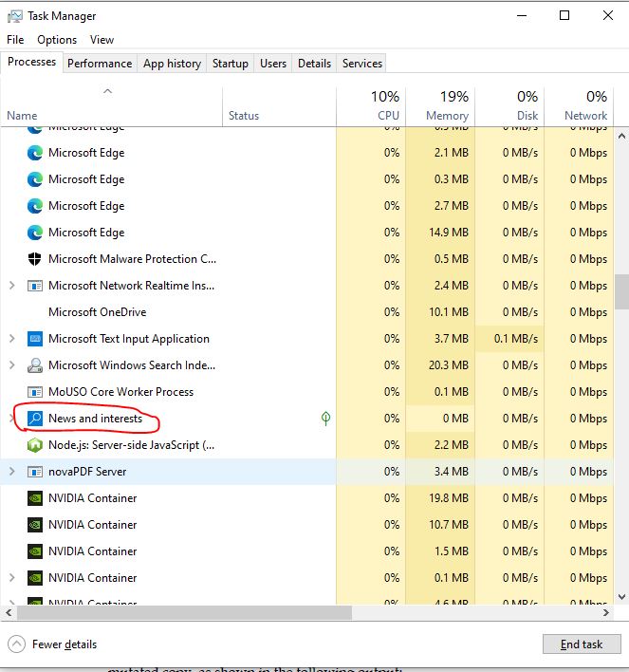Click the NVIDIA icon beside 10.7 MB

[x=35, y=525]
